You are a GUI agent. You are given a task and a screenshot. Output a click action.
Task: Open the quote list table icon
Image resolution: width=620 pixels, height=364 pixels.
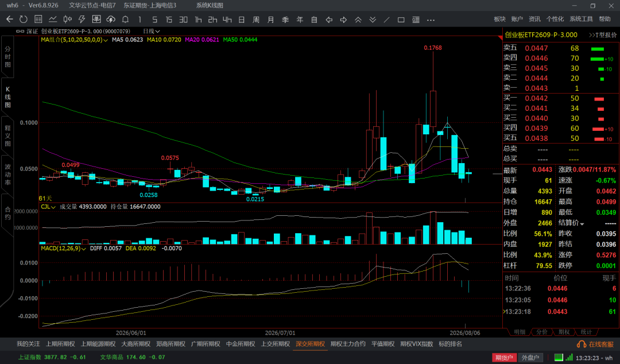[38, 20]
